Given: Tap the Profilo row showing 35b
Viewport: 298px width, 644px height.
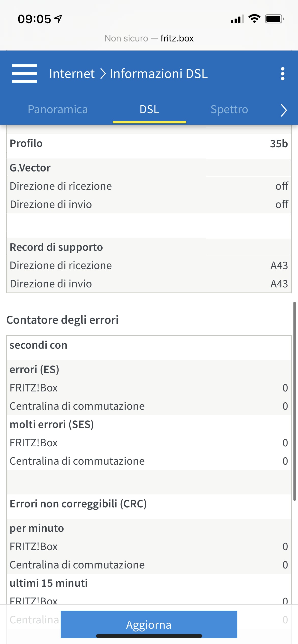Looking at the screenshot, I should [x=149, y=144].
